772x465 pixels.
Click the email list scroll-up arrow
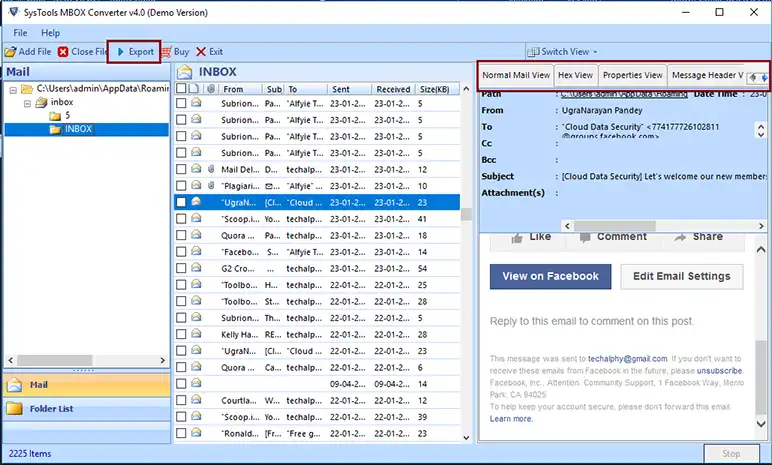tap(466, 89)
